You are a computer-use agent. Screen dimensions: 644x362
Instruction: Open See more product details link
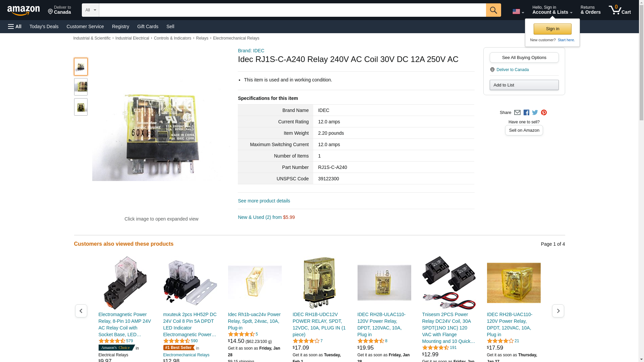[x=264, y=201]
